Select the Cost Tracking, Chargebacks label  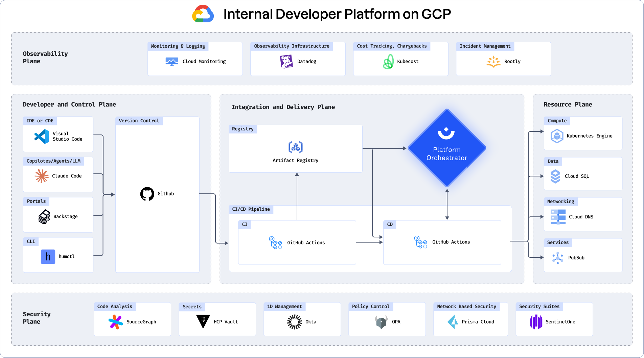tap(392, 46)
